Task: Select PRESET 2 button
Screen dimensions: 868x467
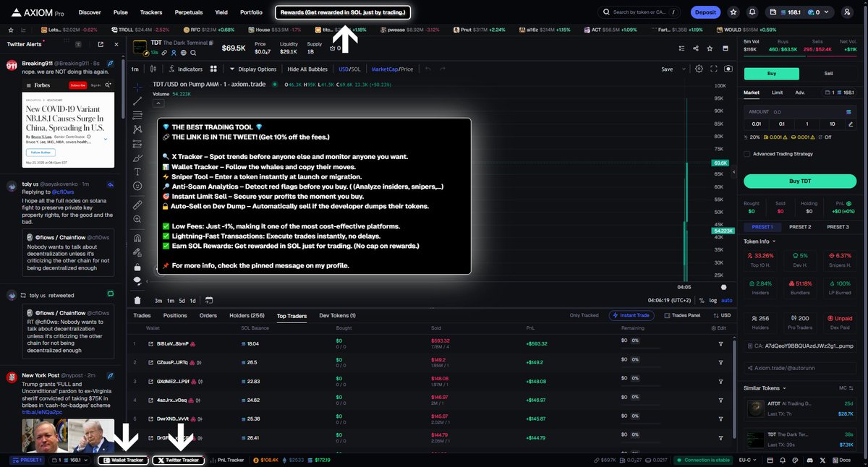Action: 799,227
